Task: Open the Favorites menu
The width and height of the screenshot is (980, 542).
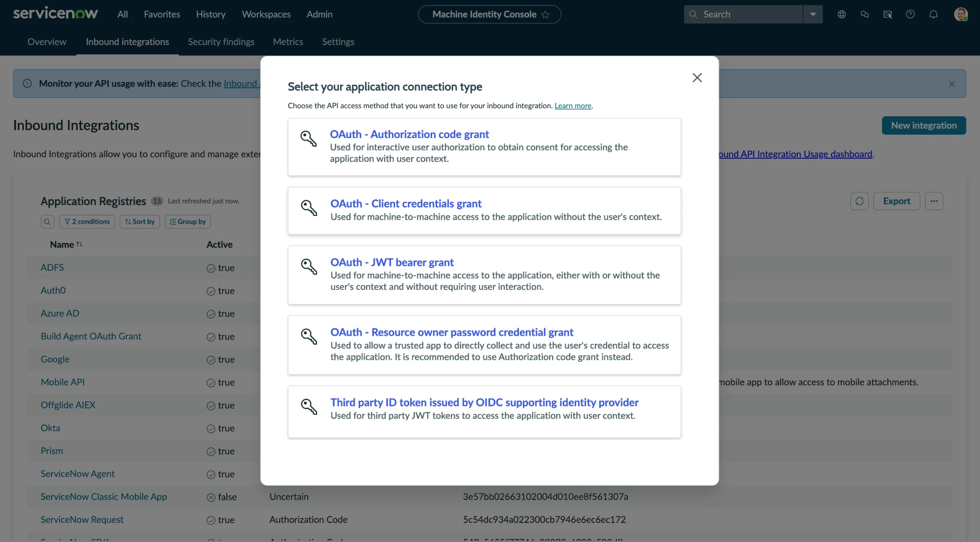Action: (x=162, y=14)
